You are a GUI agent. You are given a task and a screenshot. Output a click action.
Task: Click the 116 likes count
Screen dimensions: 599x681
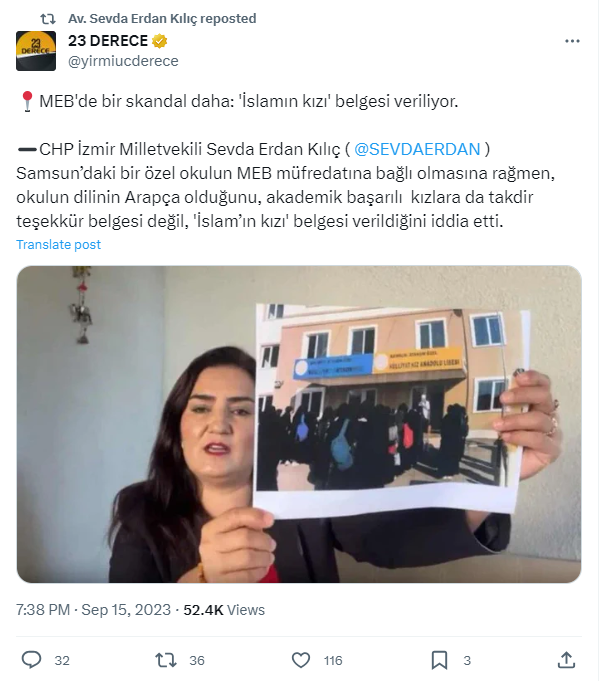[333, 661]
